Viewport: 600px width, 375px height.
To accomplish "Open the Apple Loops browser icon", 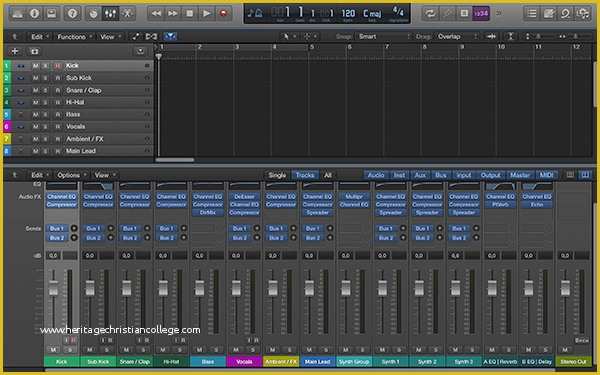I will click(x=565, y=14).
